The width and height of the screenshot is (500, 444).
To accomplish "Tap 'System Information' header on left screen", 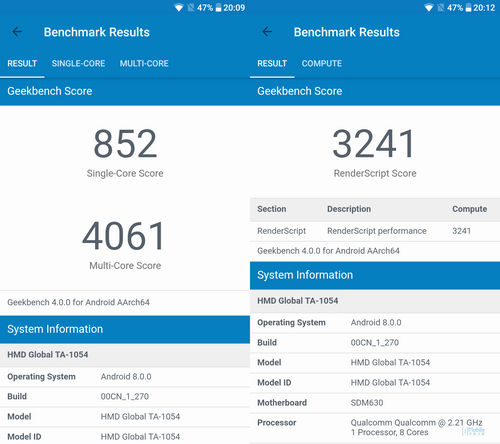I will click(55, 329).
